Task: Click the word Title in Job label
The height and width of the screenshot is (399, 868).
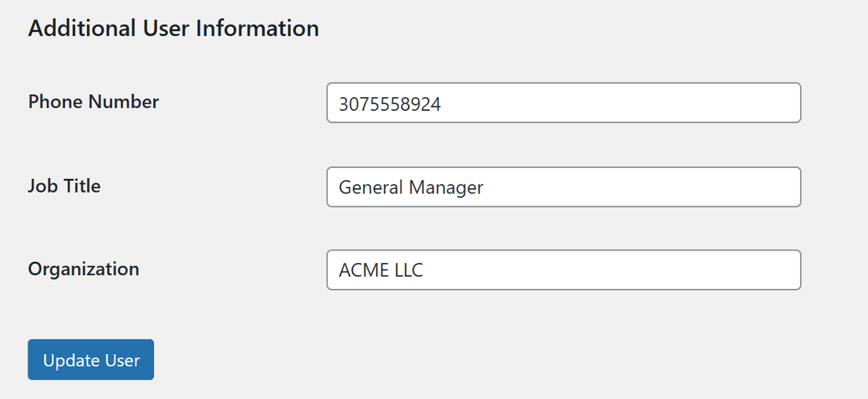Action: coord(82,186)
